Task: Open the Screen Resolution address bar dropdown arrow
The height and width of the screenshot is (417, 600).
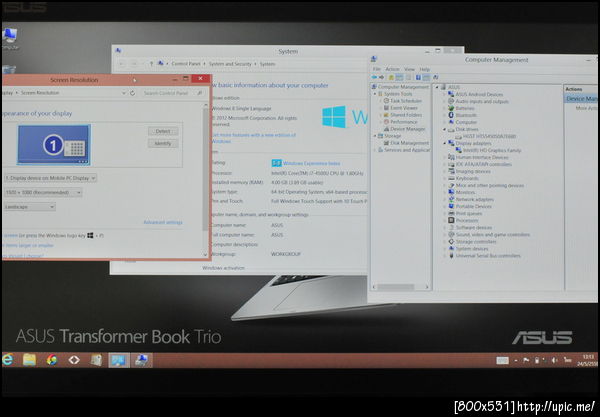Action: (x=124, y=93)
